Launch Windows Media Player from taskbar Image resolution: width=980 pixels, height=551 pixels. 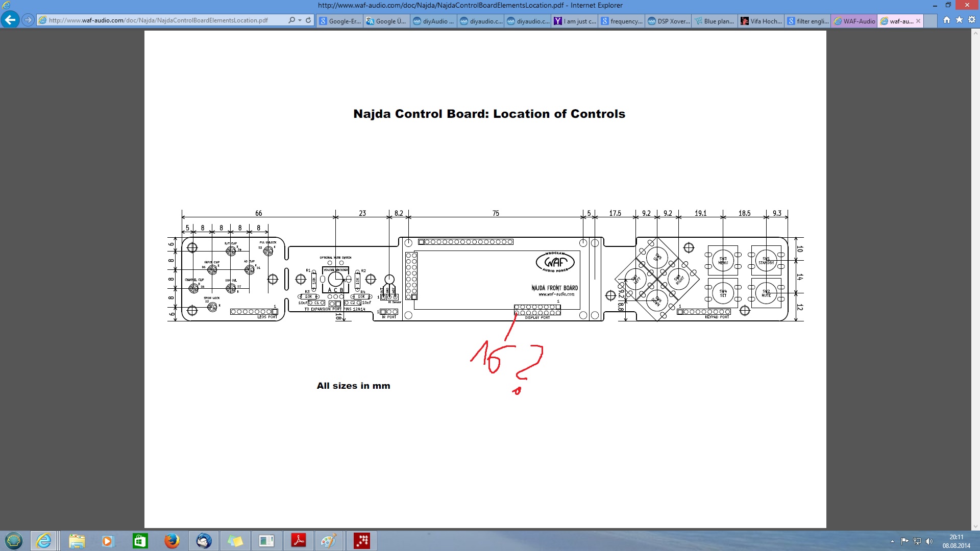107,541
